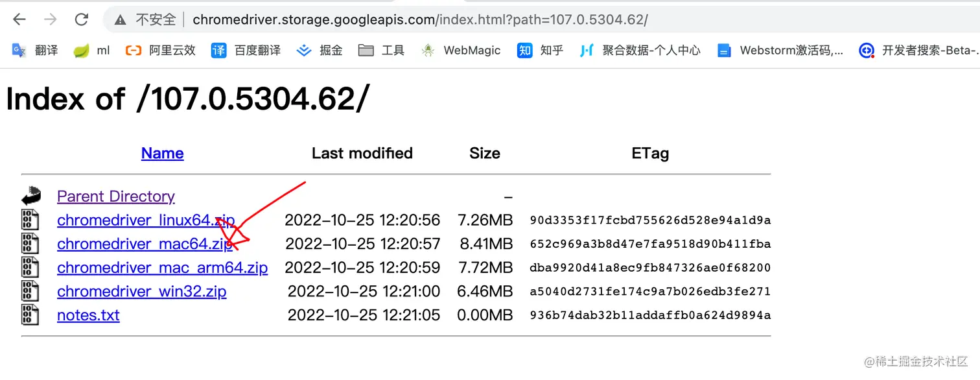The width and height of the screenshot is (980, 380).
Task: Open the WebMagic bookmark
Action: [x=461, y=50]
